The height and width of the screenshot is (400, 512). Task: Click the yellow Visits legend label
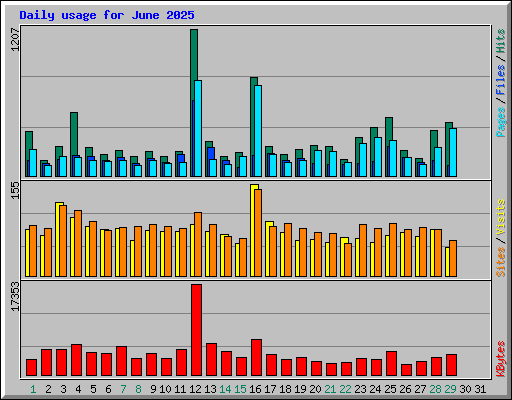coord(500,218)
